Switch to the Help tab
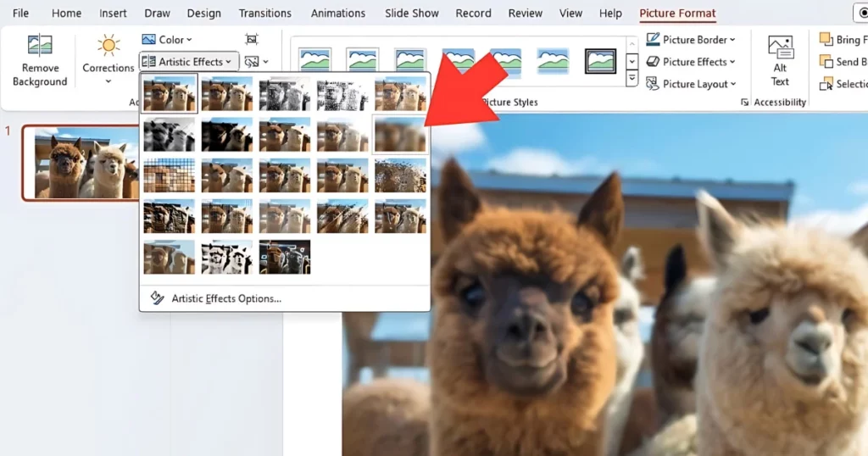868x456 pixels. tap(610, 14)
